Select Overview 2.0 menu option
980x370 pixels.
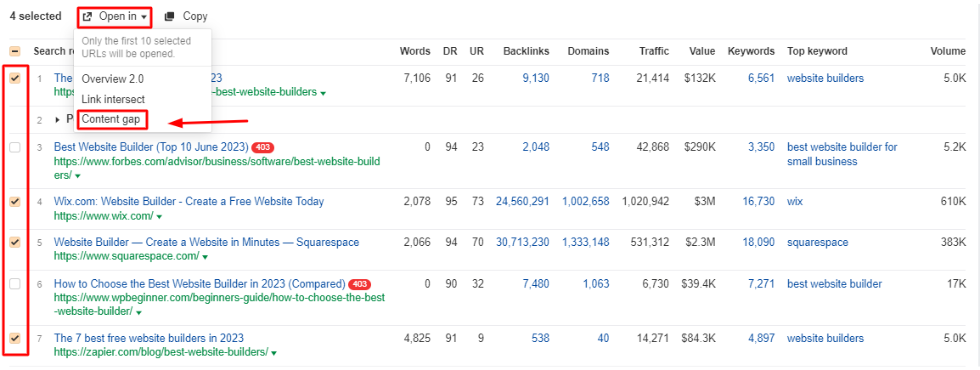tap(112, 79)
